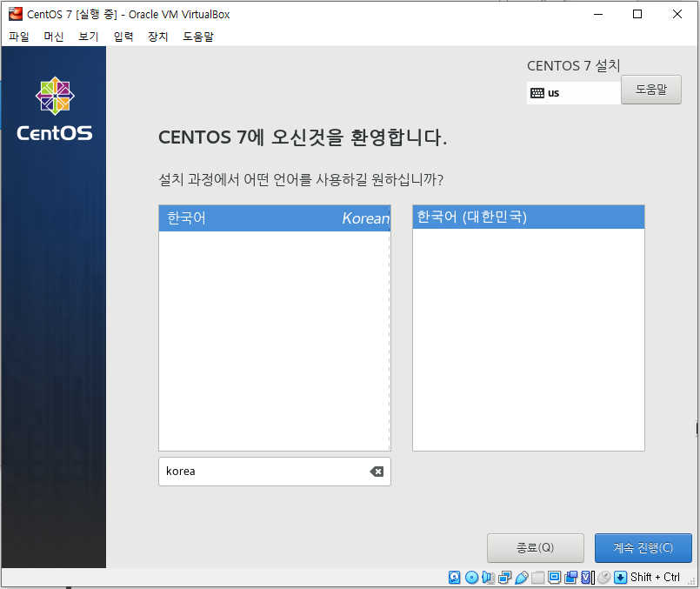This screenshot has width=700, height=589.
Task: Click the audio status icon
Action: point(489,578)
